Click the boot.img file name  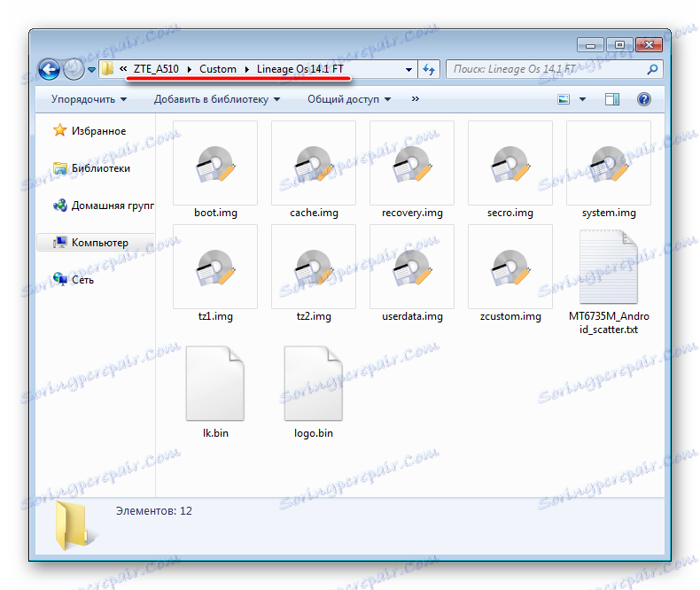point(215,213)
